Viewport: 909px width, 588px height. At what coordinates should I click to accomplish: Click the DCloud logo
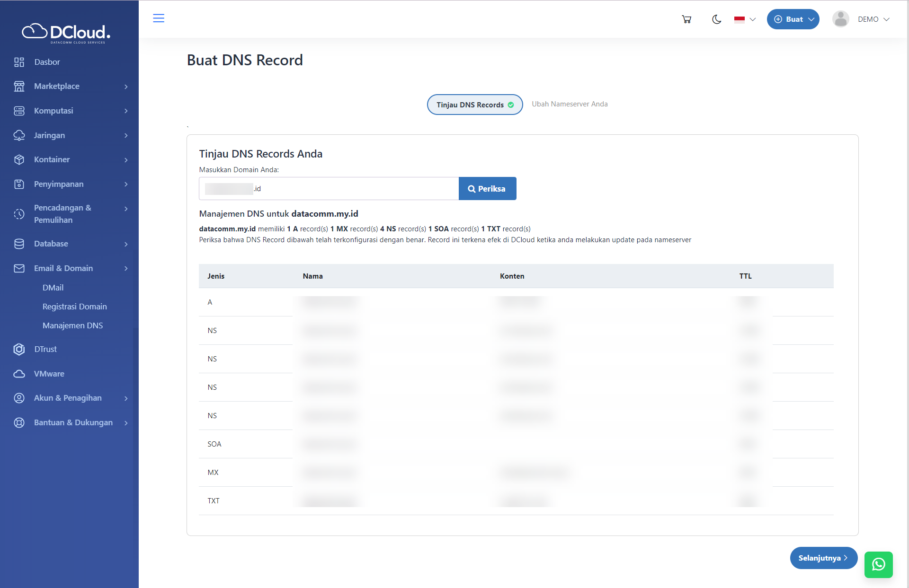point(66,32)
